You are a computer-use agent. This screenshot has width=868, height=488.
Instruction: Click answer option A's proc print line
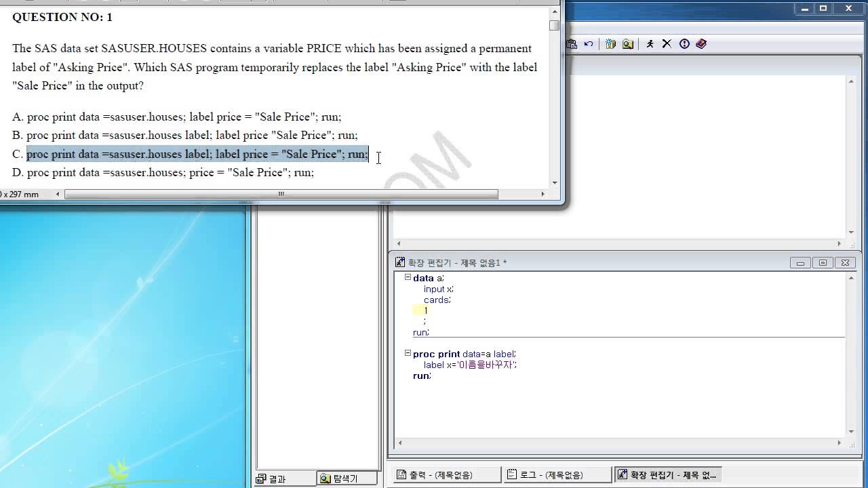point(184,117)
